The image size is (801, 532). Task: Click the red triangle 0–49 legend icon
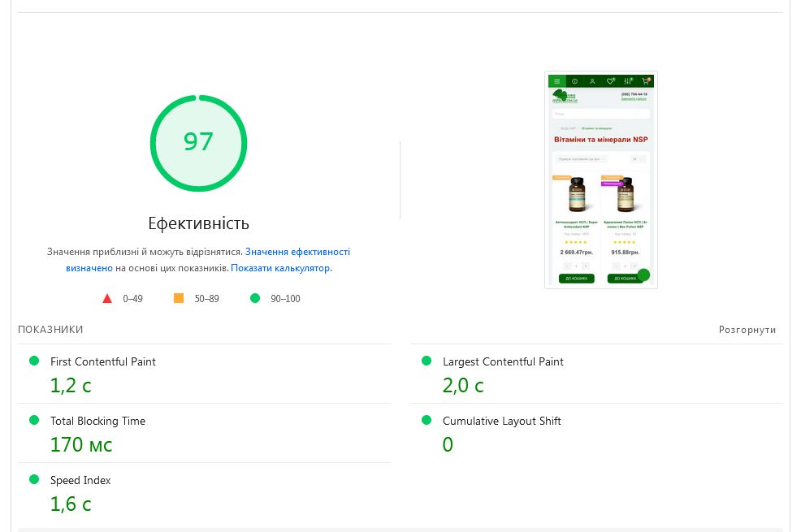coord(107,298)
